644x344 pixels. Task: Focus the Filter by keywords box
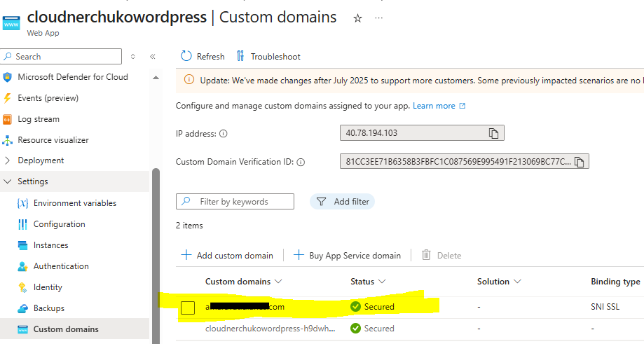click(x=235, y=202)
